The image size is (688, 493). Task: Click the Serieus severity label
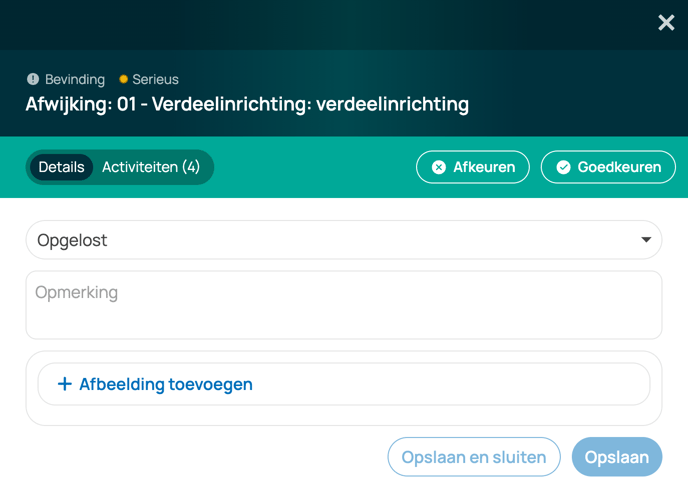click(155, 79)
